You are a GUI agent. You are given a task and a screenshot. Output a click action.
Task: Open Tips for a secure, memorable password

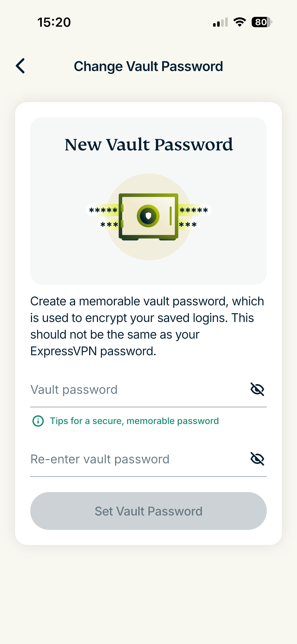[x=134, y=421]
